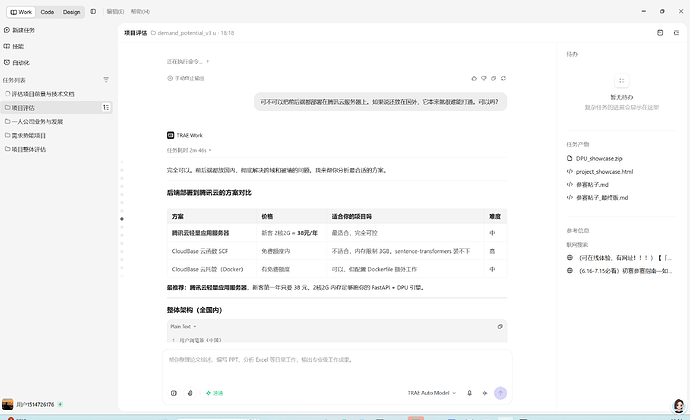
Task: Select the 需求势能项目 task
Action: (26, 136)
